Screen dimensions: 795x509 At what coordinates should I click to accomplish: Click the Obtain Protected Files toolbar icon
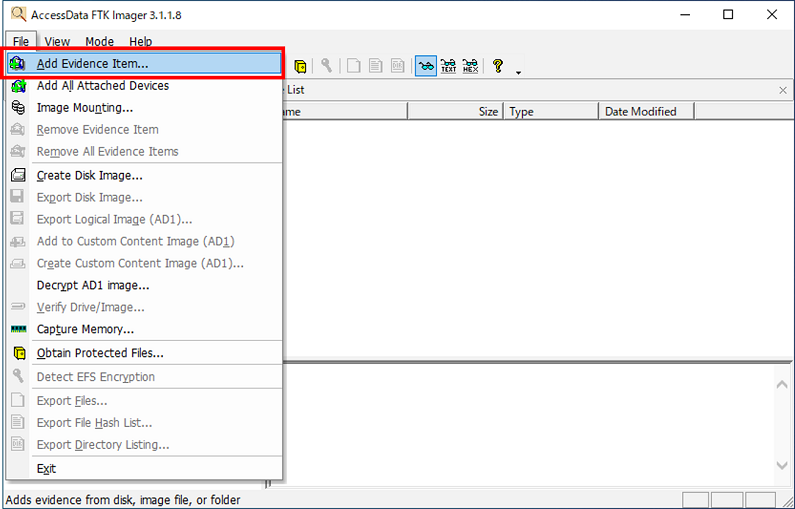pos(300,66)
